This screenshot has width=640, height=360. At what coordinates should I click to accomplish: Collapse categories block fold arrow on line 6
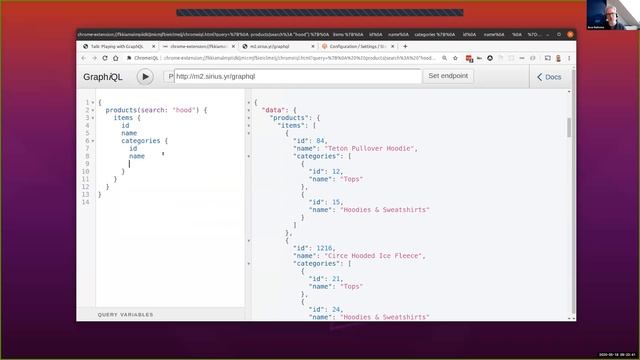point(93,141)
